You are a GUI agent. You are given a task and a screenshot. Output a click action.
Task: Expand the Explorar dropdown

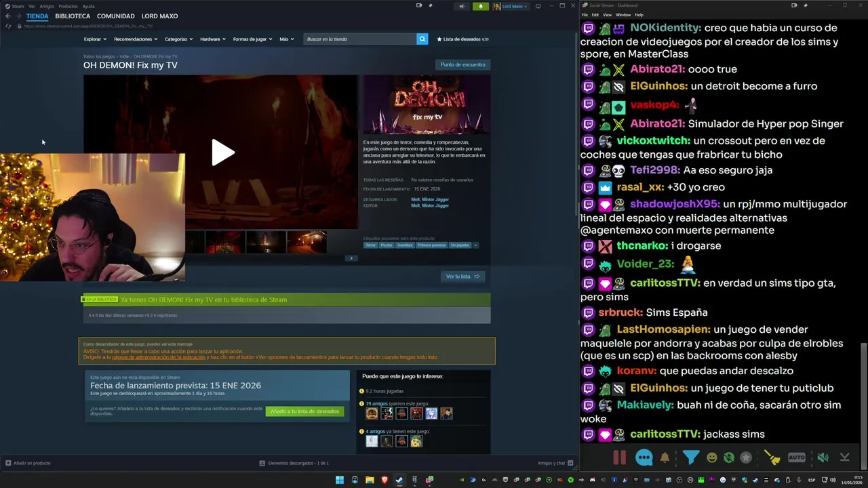94,39
